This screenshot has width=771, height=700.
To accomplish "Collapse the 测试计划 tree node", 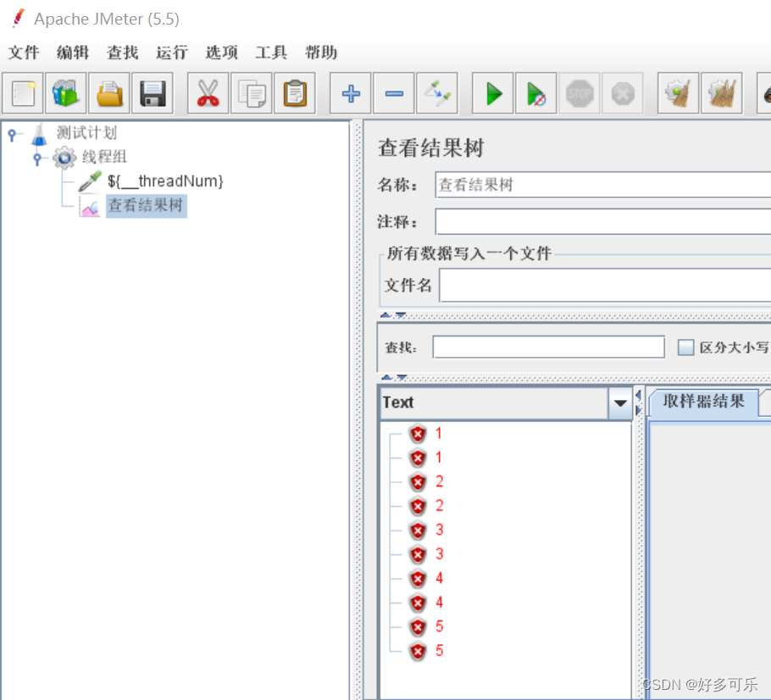I will coord(12,133).
